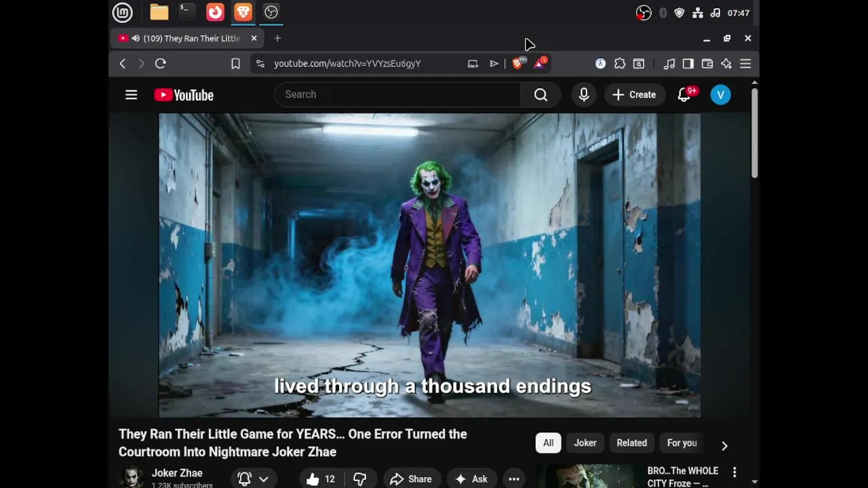The width and height of the screenshot is (868, 488).
Task: Open Joker Zhae channel name
Action: pos(177,473)
